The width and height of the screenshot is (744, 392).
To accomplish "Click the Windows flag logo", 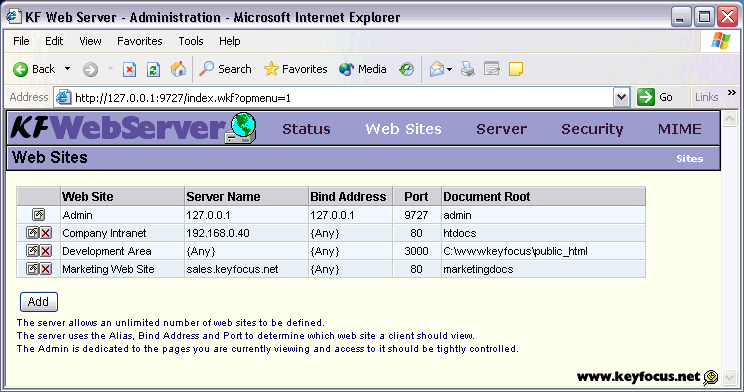I will click(721, 41).
